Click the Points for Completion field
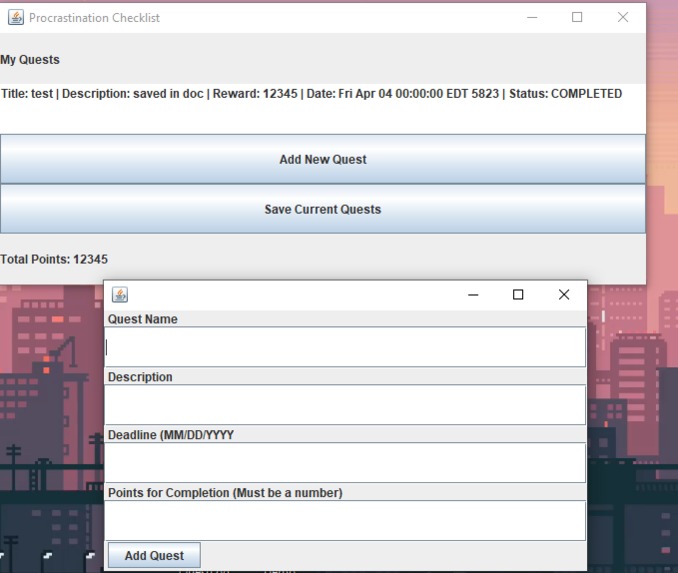678x573 pixels. click(x=345, y=521)
